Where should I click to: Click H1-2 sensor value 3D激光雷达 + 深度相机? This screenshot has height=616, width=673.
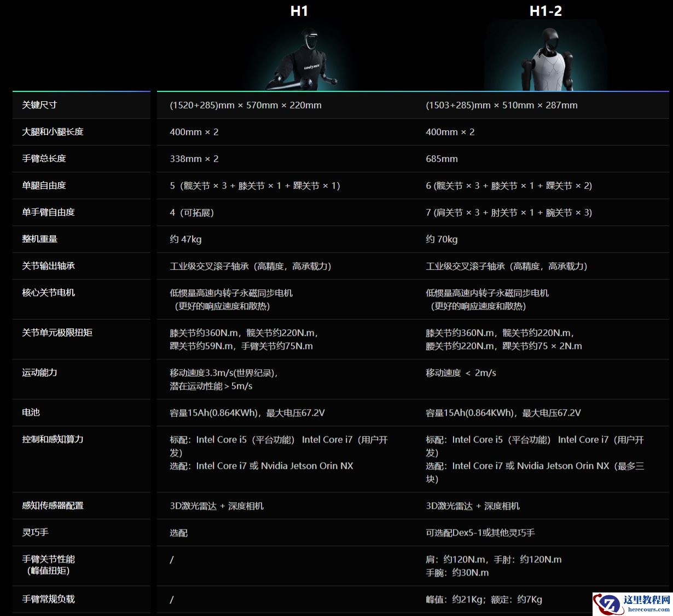473,505
